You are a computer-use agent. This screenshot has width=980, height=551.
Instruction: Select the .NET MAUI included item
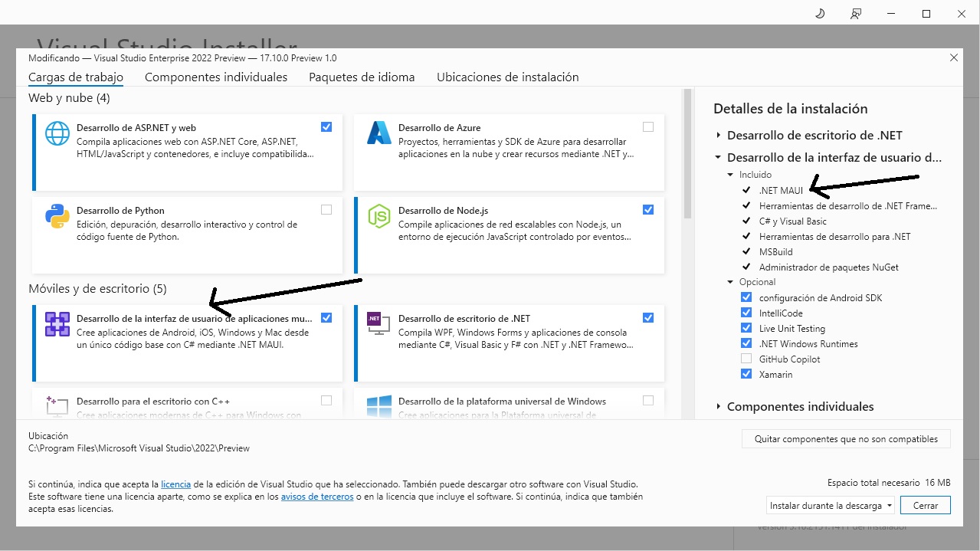(x=781, y=191)
